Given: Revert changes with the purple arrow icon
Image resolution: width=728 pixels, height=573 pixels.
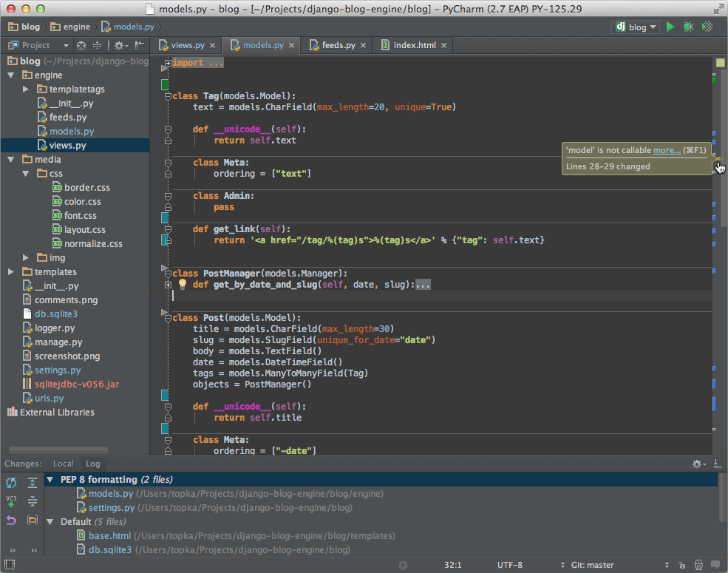Looking at the screenshot, I should [11, 518].
